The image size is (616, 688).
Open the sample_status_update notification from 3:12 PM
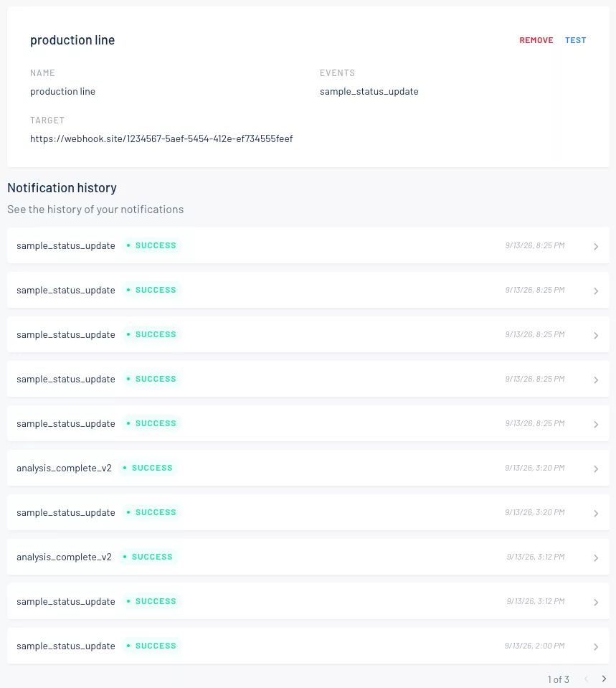[x=308, y=601]
